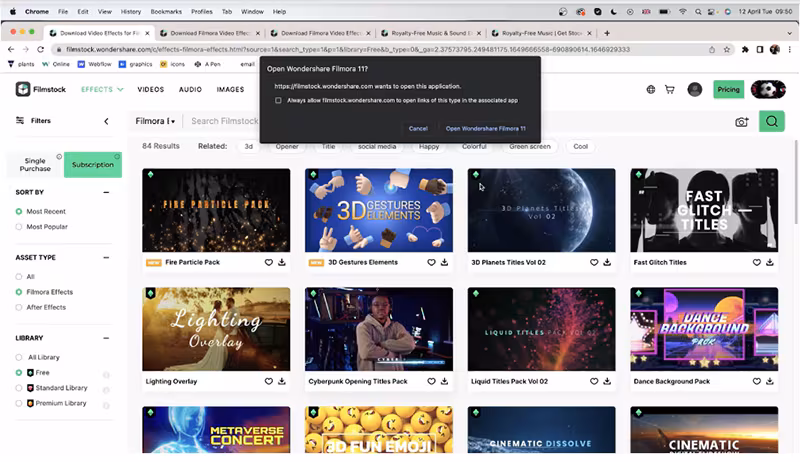Click Cancel in the dialog

click(x=418, y=129)
